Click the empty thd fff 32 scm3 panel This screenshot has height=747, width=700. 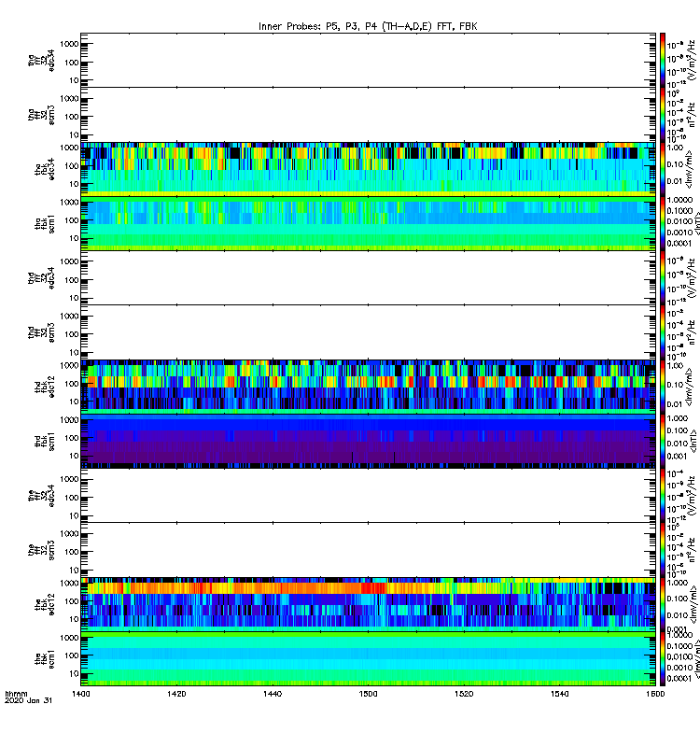pyautogui.click(x=368, y=332)
